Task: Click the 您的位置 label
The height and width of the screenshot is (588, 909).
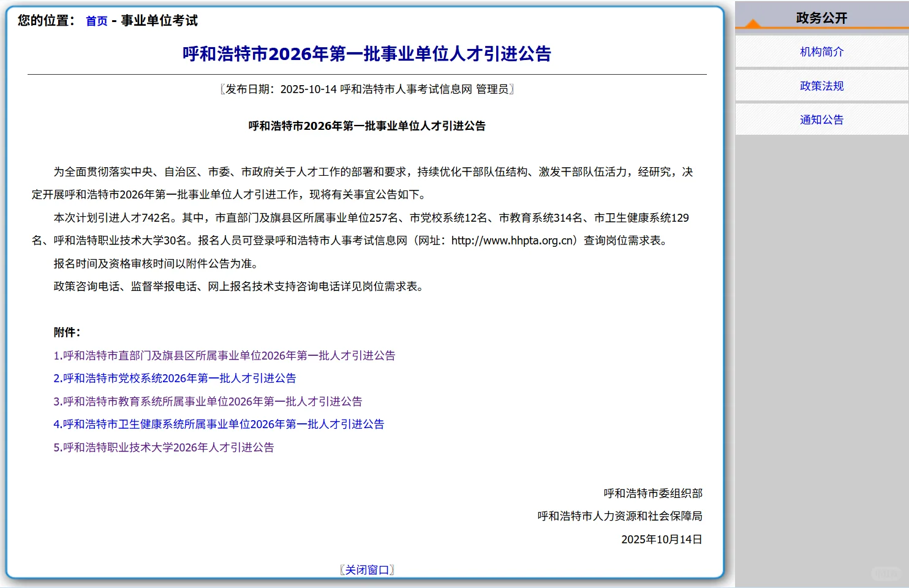Action: [x=46, y=21]
